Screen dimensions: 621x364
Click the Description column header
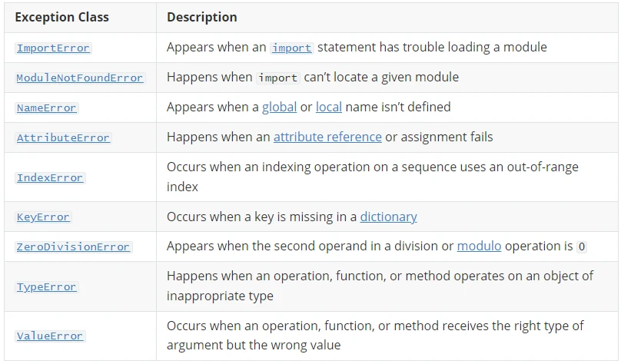click(x=201, y=16)
